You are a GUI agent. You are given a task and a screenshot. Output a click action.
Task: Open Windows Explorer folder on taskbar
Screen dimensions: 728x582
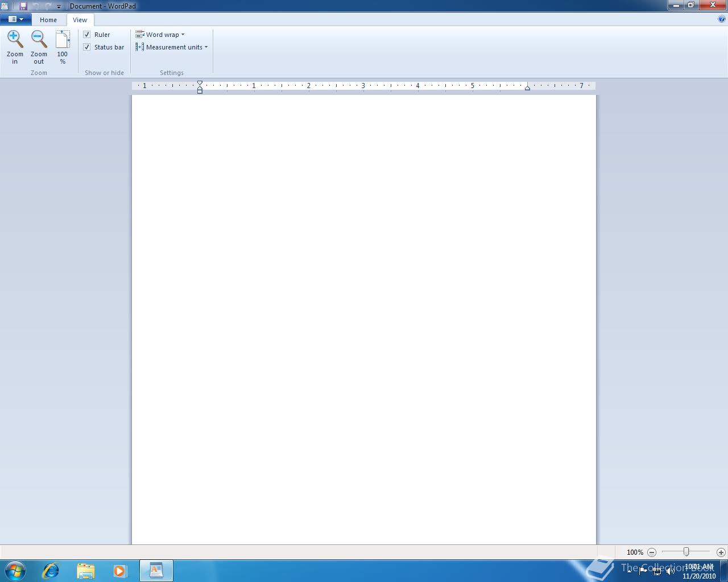click(x=85, y=571)
